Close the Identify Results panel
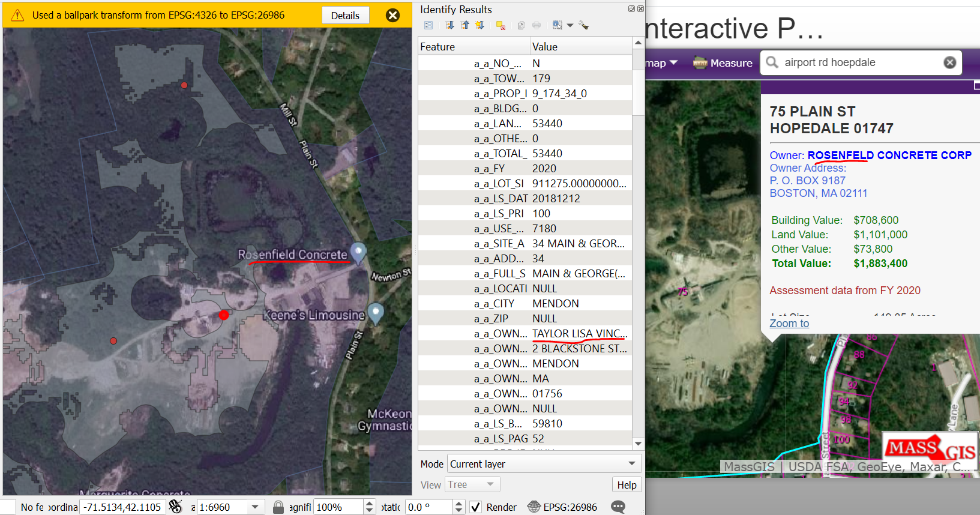This screenshot has width=980, height=515. tap(640, 8)
